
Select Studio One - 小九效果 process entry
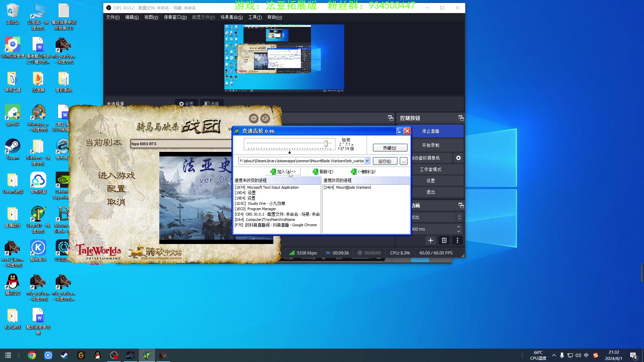point(260,203)
